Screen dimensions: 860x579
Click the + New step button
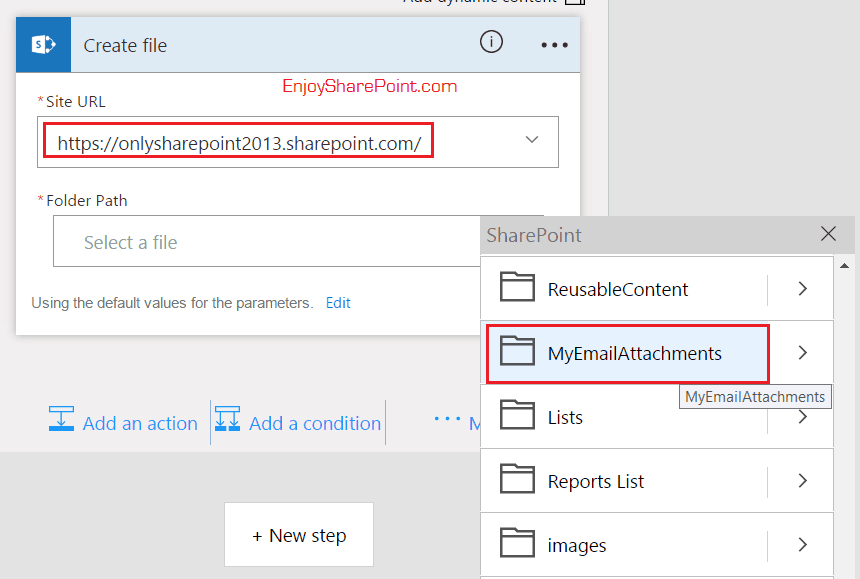point(299,535)
